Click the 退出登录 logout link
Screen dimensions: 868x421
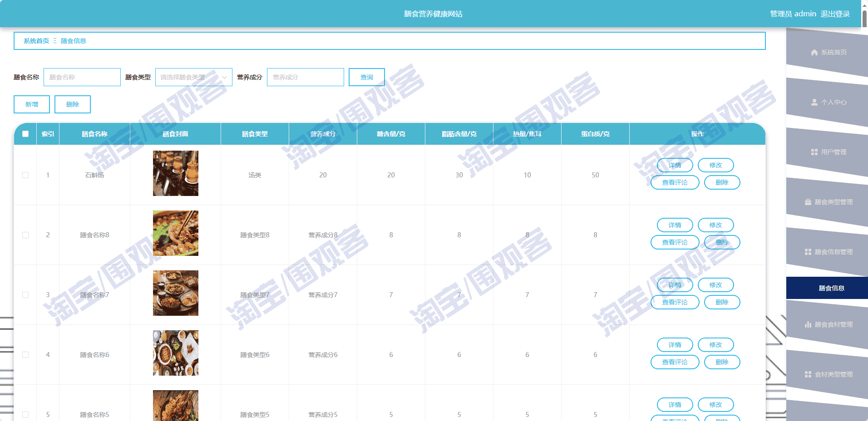[835, 14]
